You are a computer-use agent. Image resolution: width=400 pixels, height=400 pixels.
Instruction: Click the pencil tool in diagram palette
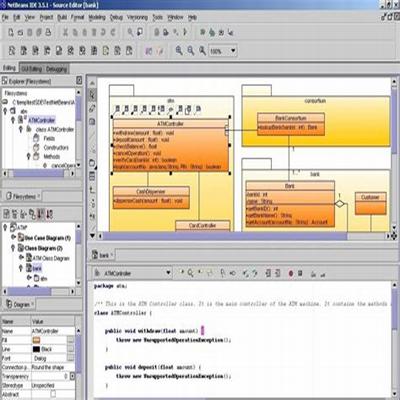(92, 109)
